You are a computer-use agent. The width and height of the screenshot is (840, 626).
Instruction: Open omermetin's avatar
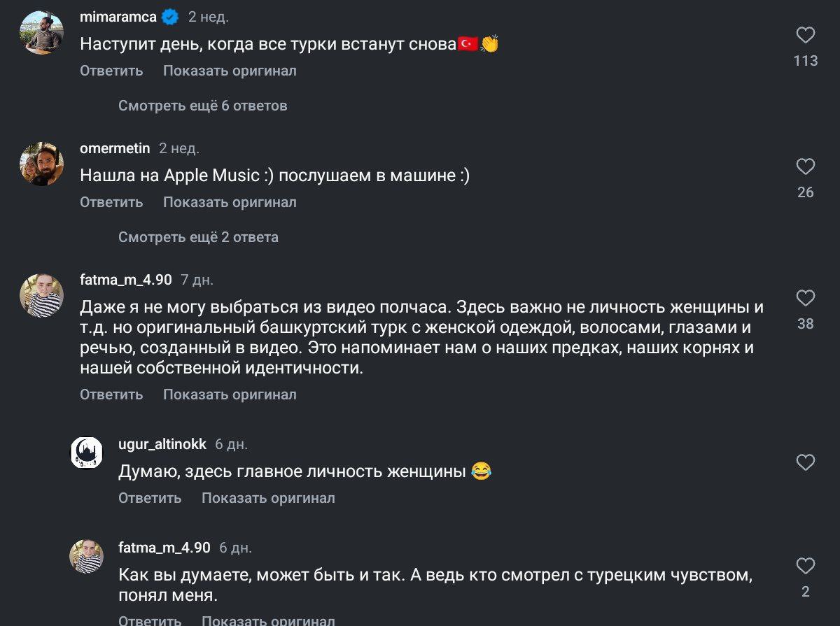pyautogui.click(x=42, y=164)
